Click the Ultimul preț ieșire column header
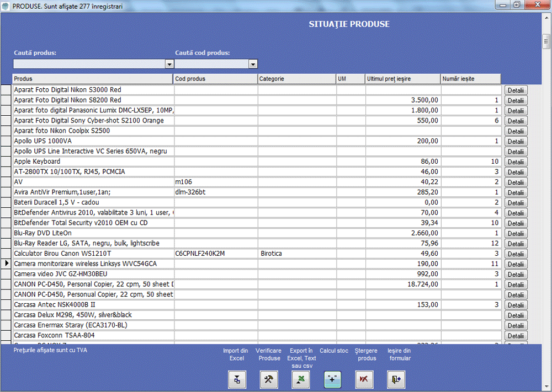This screenshot has width=552, height=392. coord(403,79)
